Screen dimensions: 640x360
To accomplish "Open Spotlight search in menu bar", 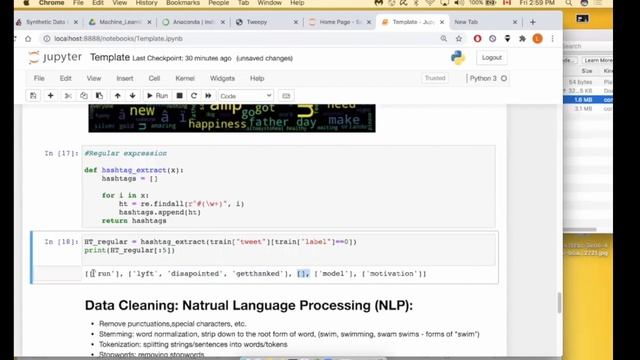I will (569, 3).
